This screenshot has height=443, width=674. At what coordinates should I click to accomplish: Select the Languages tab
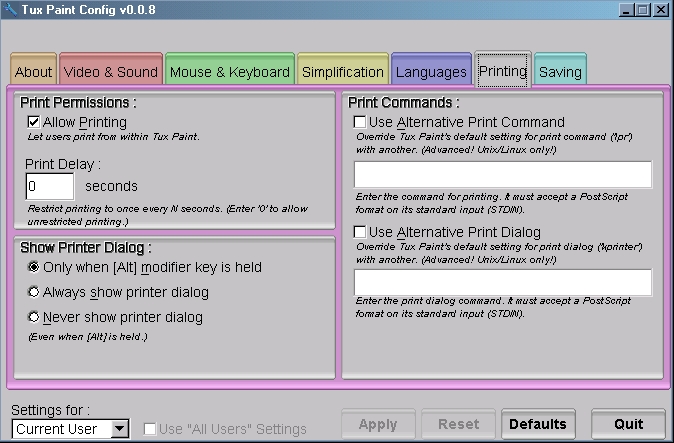tap(431, 72)
